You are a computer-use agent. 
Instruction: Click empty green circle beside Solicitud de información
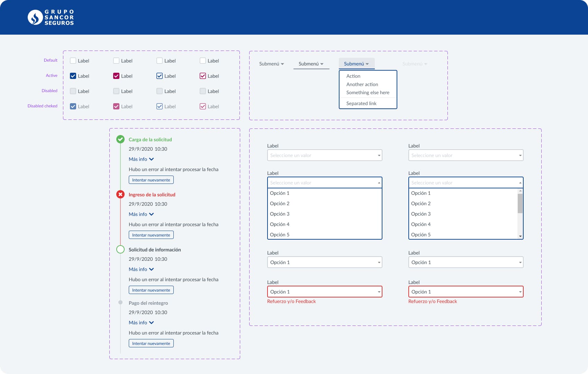click(x=120, y=249)
